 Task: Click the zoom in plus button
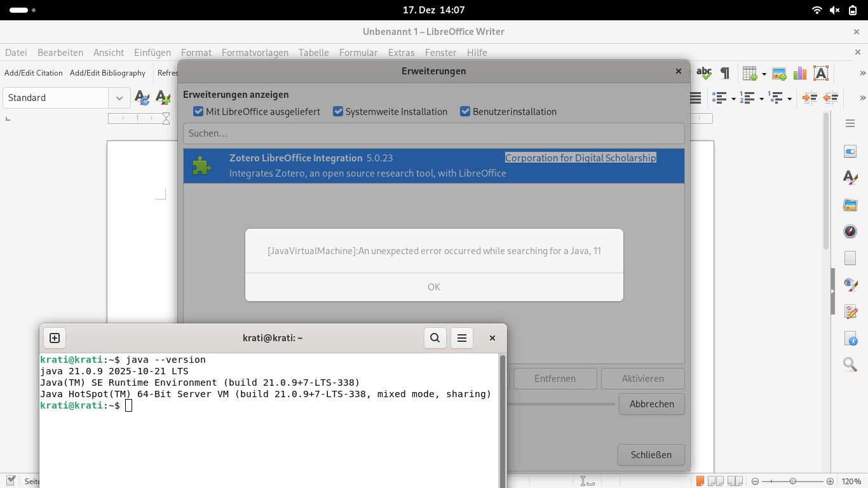coord(830,481)
